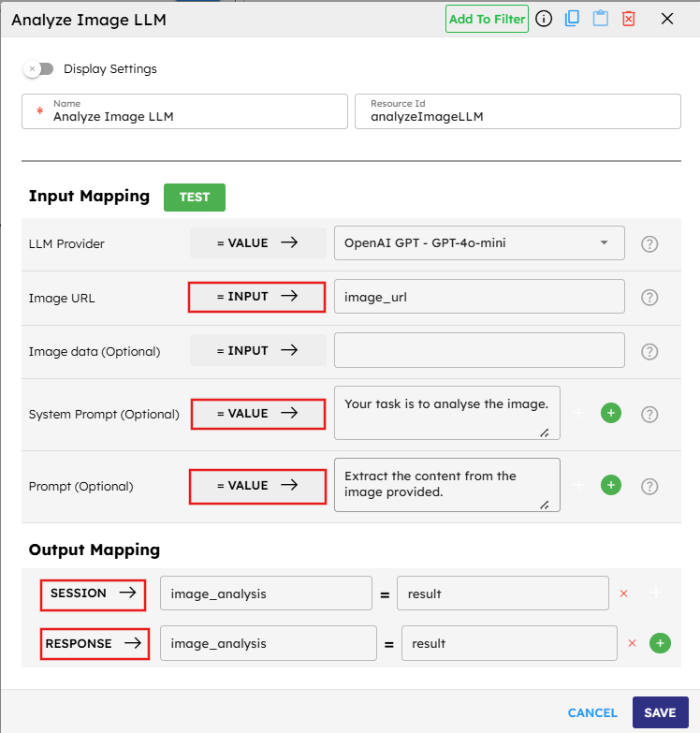Click the Resource Id input field
Image resolution: width=700 pixels, height=733 pixels.
pos(518,116)
